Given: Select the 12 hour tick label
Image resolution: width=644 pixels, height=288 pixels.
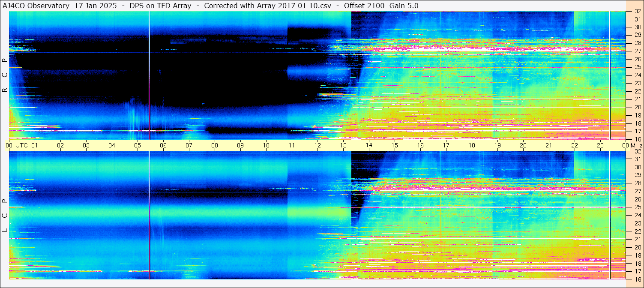Looking at the screenshot, I should point(318,146).
